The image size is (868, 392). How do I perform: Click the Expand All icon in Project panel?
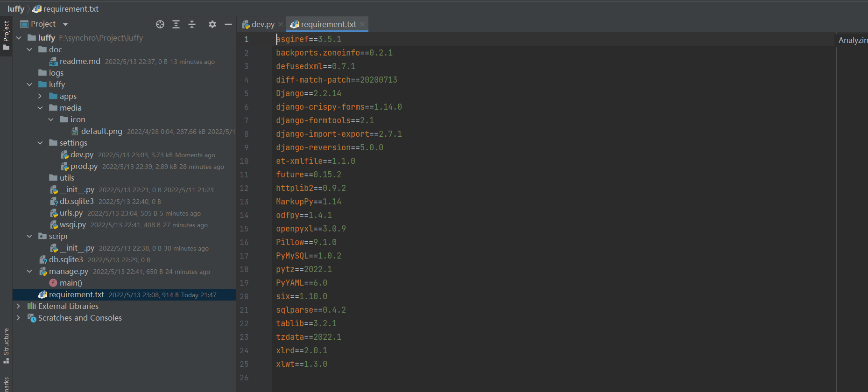[x=176, y=24]
